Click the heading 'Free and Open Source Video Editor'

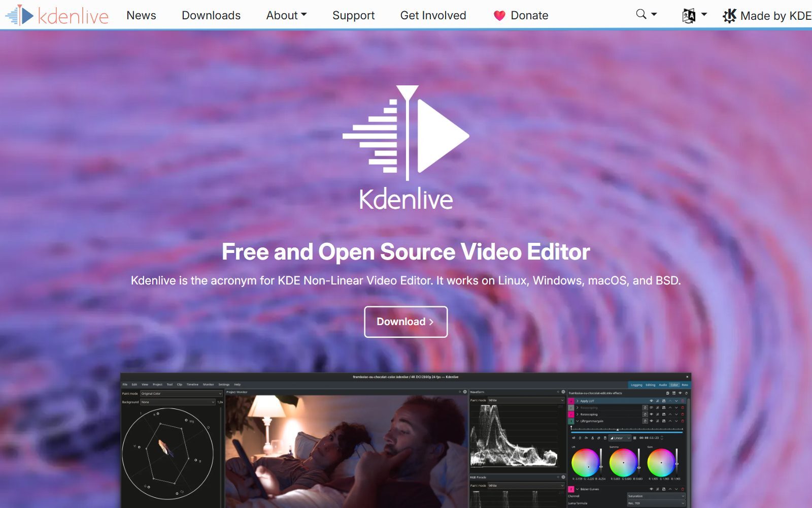coord(406,251)
